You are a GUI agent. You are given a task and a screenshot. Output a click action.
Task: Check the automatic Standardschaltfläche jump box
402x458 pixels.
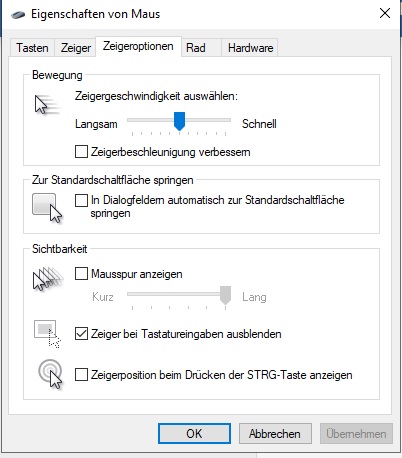point(81,200)
